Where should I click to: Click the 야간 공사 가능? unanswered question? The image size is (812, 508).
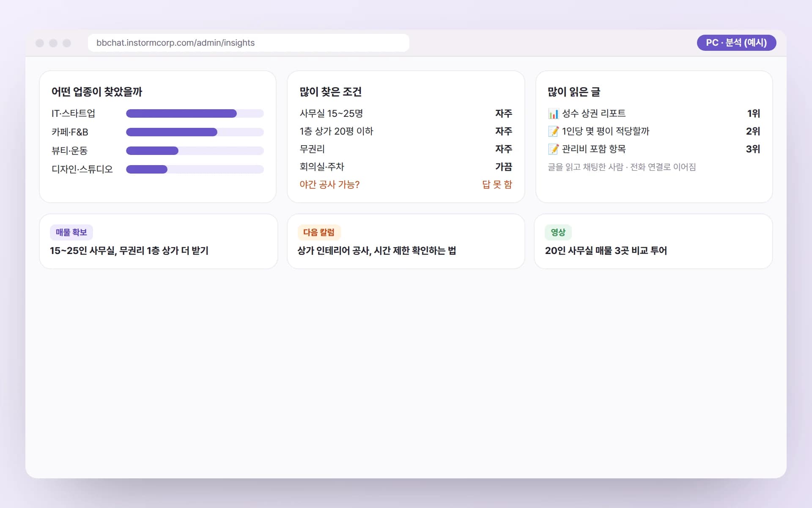329,185
